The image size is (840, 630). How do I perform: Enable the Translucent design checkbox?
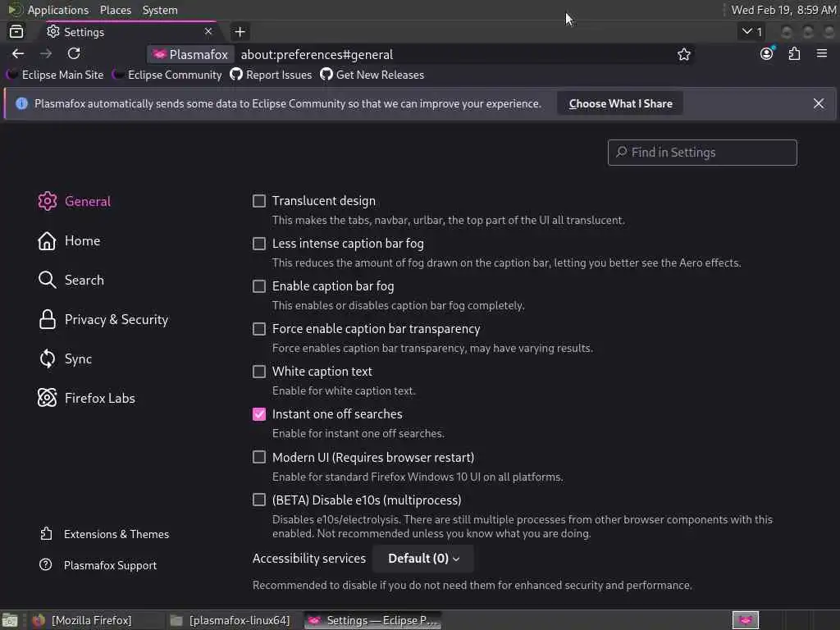click(259, 201)
